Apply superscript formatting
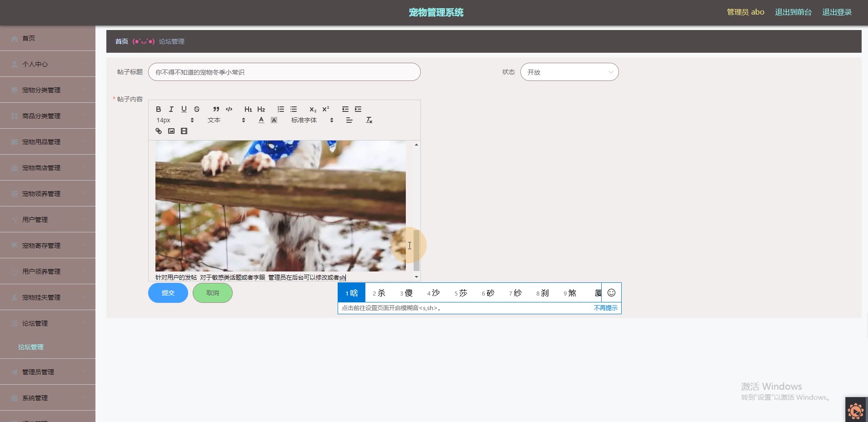Viewport: 868px width, 422px height. pos(325,109)
